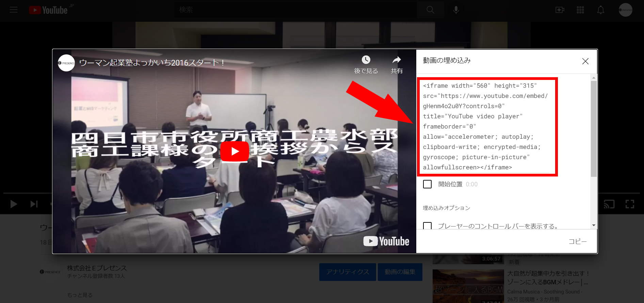Open the BGM medley video thumbnail
Screen dimensions: 644x303
click(468, 286)
